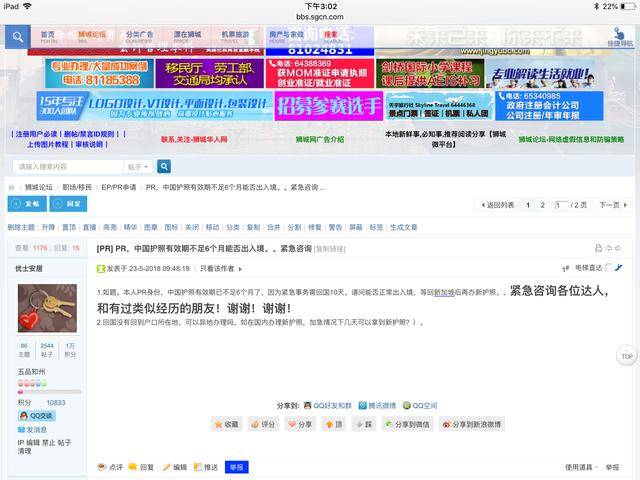
Task: Click the search magnifier icon in header
Action: (x=17, y=38)
